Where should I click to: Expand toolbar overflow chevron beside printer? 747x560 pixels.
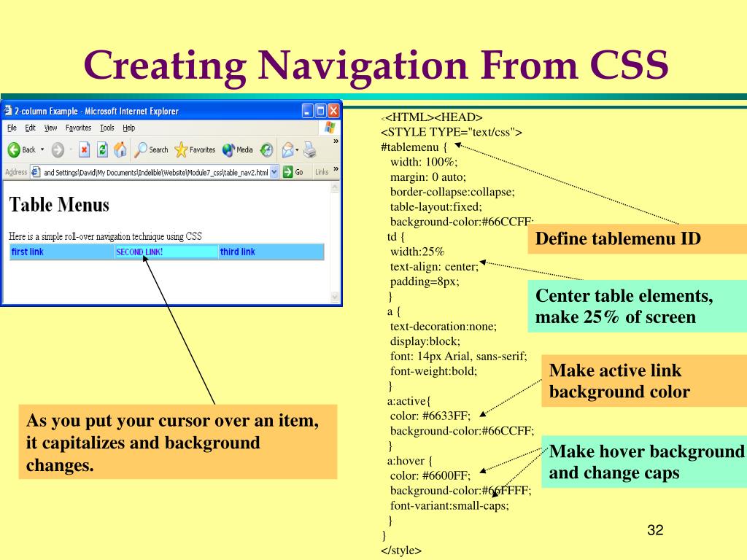(336, 141)
